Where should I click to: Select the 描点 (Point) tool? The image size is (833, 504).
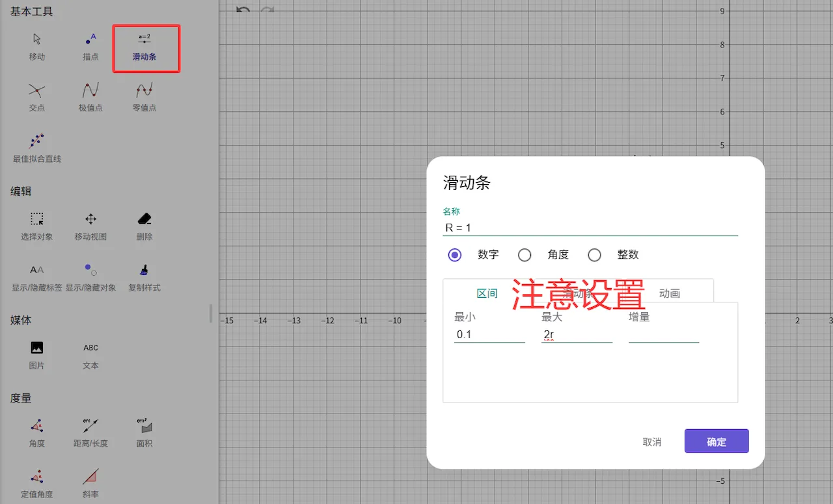point(90,46)
